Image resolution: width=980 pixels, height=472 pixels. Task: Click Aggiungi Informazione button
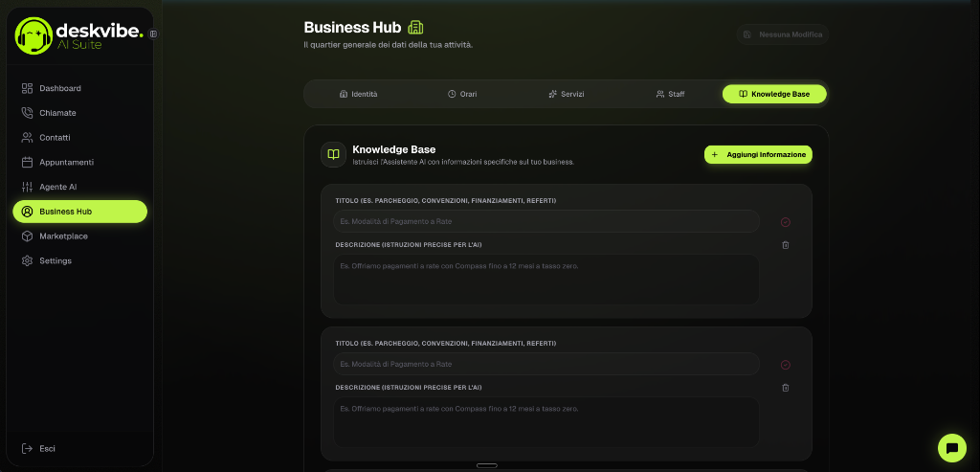coord(758,154)
